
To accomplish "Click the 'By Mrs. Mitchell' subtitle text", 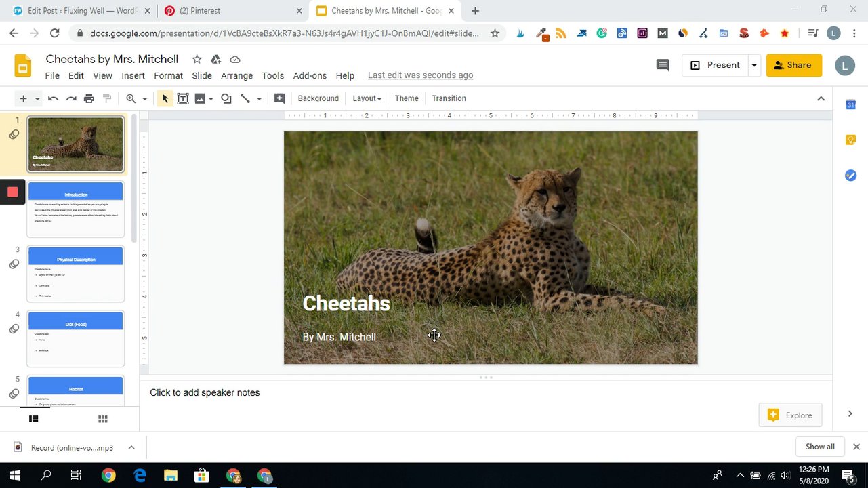I will coord(339,337).
